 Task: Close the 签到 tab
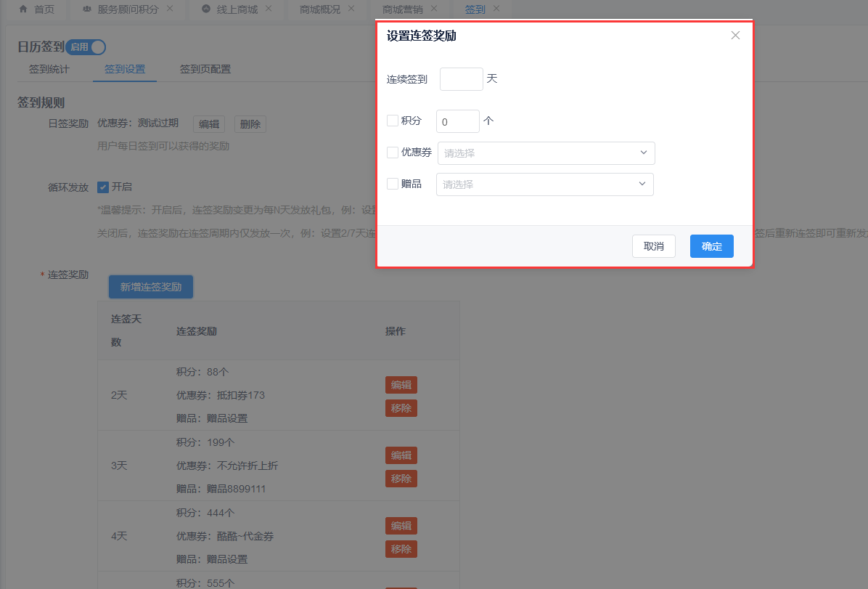(x=496, y=9)
